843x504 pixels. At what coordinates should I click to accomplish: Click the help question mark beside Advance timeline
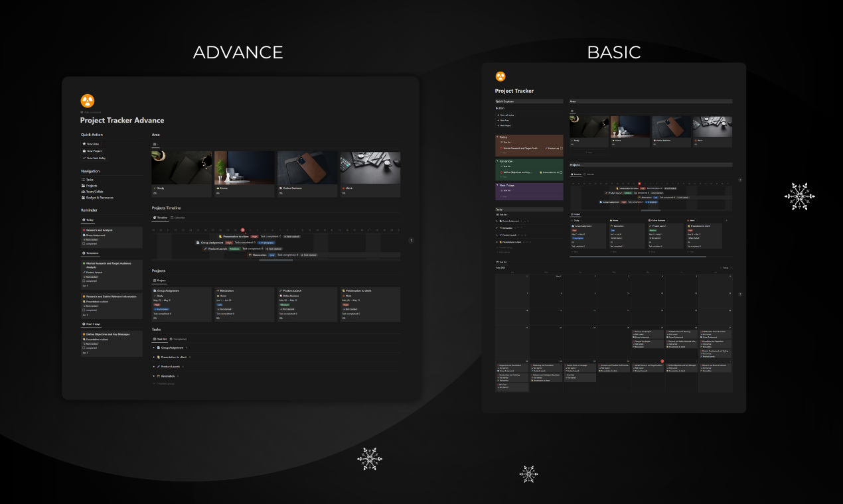[411, 241]
